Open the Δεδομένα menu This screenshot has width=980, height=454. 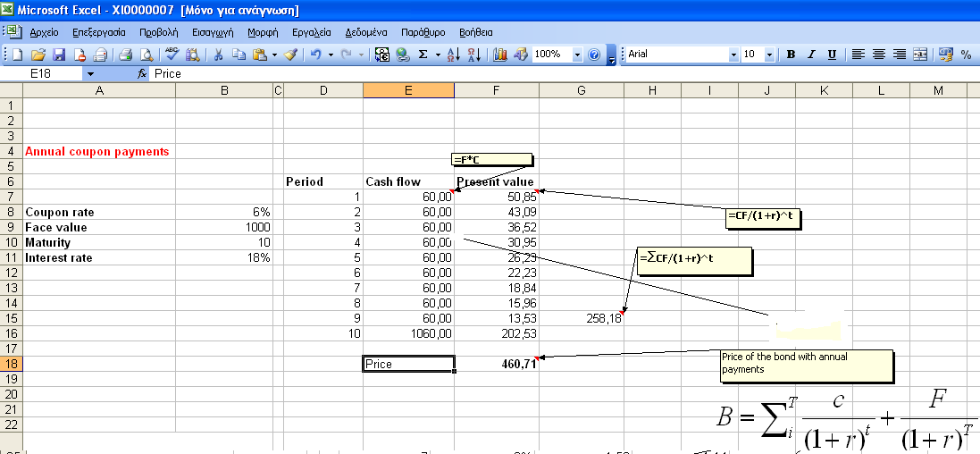[x=366, y=32]
